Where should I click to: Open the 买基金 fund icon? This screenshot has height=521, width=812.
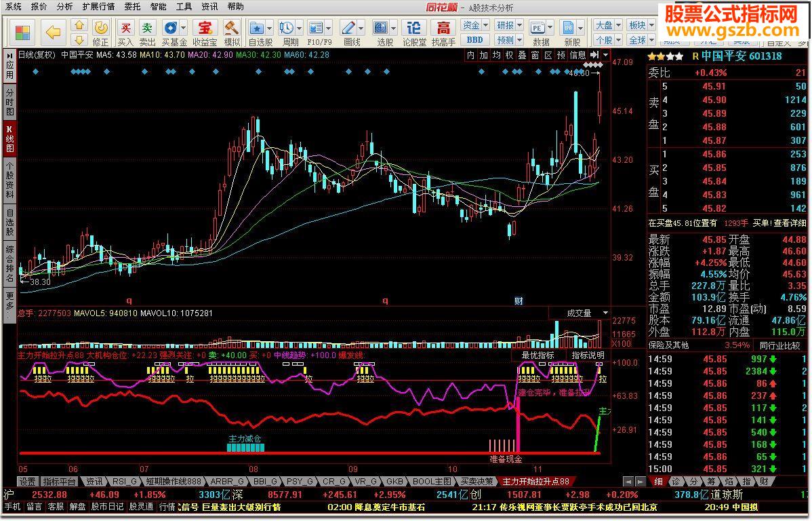tap(170, 28)
